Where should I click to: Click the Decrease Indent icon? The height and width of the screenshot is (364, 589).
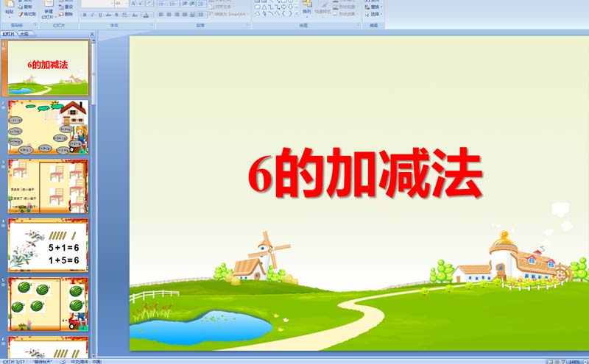[186, 4]
